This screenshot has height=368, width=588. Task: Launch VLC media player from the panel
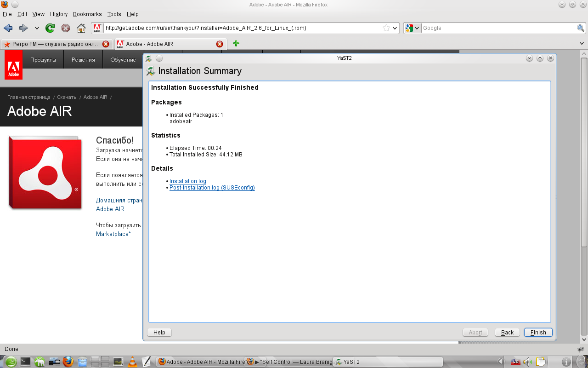pyautogui.click(x=132, y=362)
